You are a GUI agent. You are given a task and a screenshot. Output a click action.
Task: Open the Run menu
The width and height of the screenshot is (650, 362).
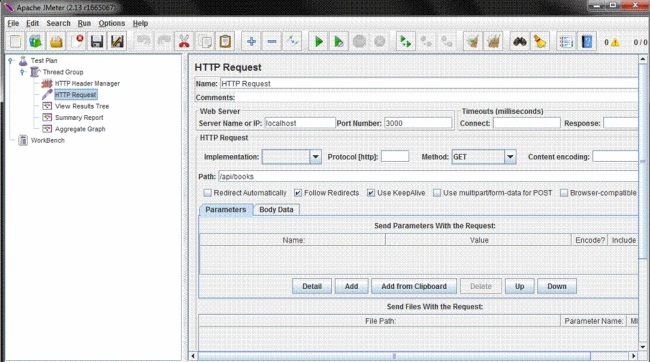pos(84,23)
